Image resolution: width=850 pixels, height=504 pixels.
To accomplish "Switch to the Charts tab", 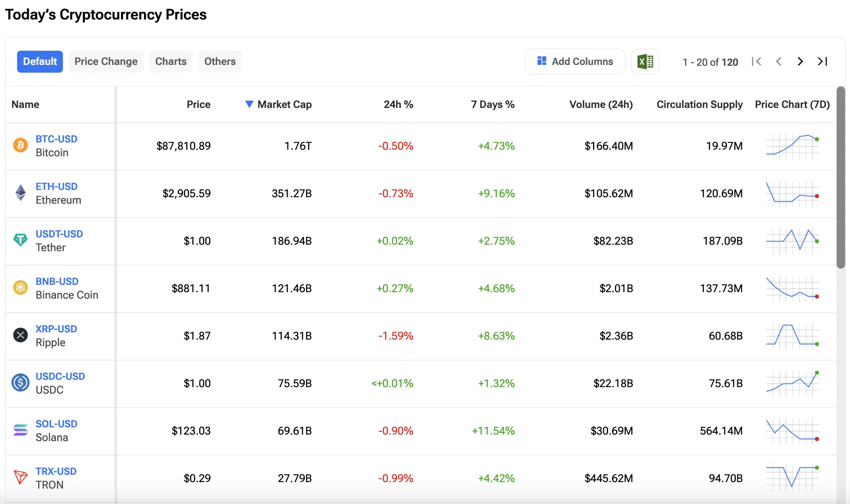I will (170, 61).
